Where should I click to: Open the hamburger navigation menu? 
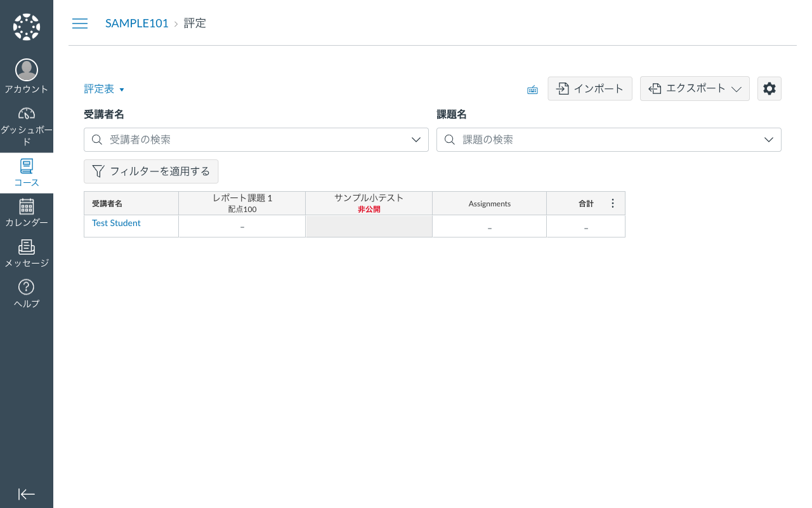(80, 23)
